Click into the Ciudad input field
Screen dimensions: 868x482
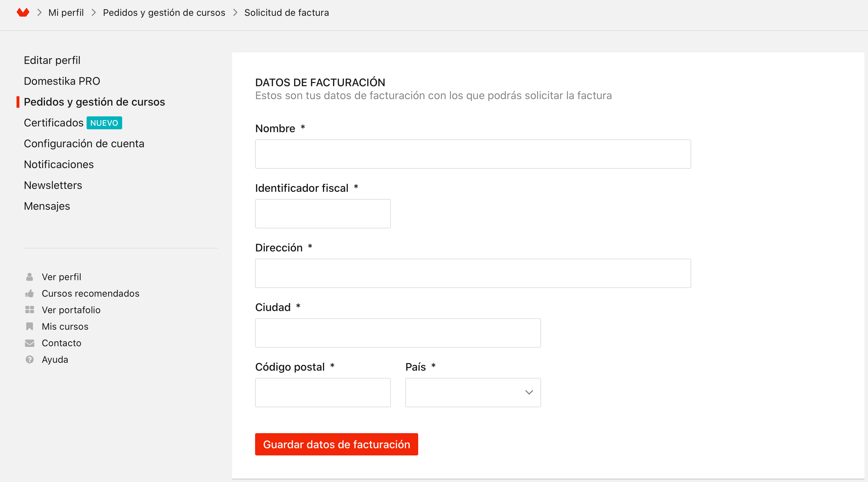coord(398,333)
